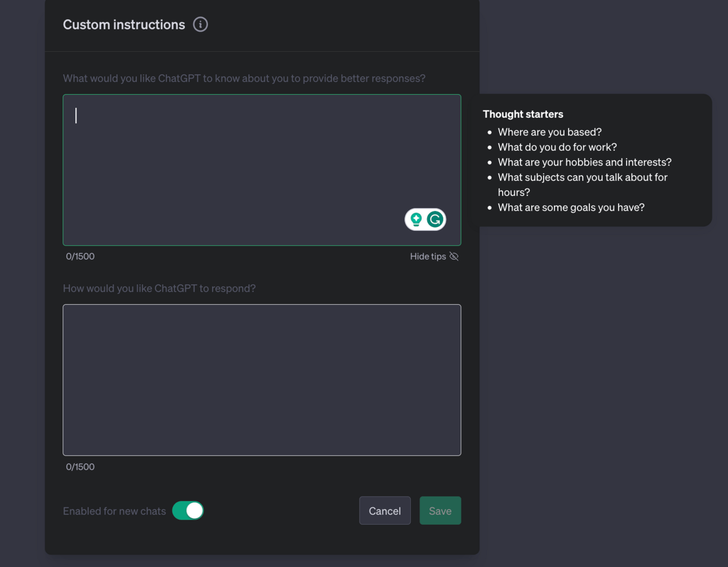
Task: Click the Custom instructions heading
Action: pos(124,25)
